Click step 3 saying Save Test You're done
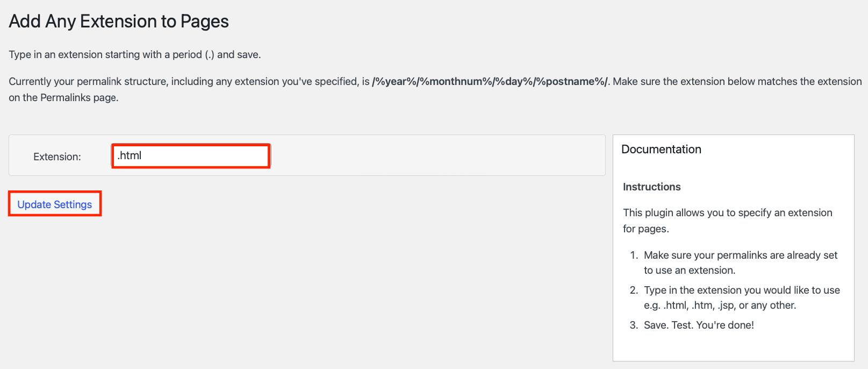 pyautogui.click(x=699, y=325)
